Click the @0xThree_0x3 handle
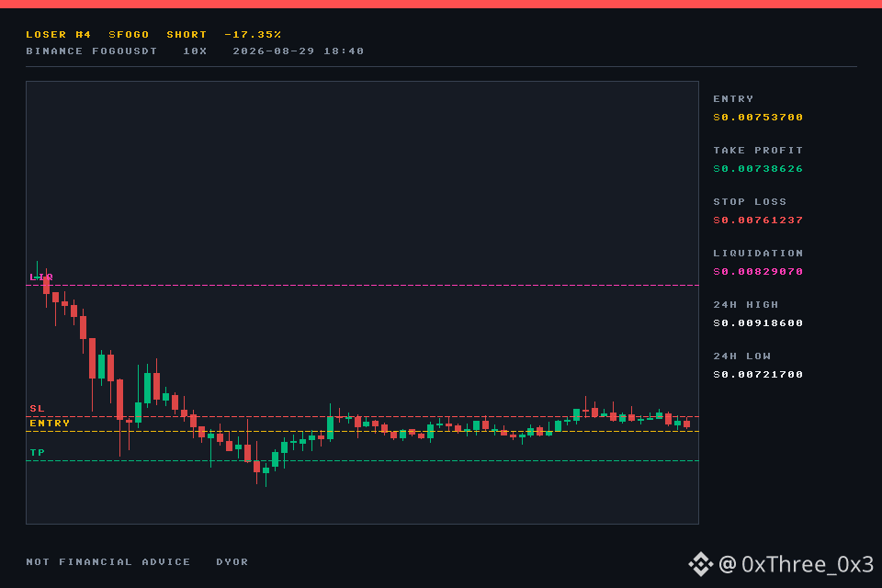The width and height of the screenshot is (882, 588). point(796,564)
